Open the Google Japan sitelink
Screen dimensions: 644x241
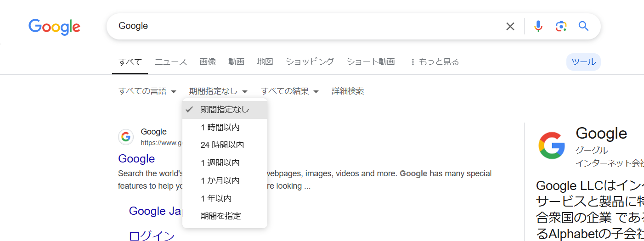156,211
